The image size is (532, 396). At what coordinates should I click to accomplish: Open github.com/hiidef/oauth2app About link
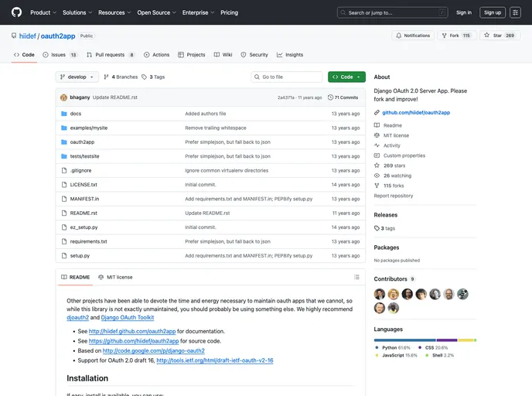pos(416,113)
